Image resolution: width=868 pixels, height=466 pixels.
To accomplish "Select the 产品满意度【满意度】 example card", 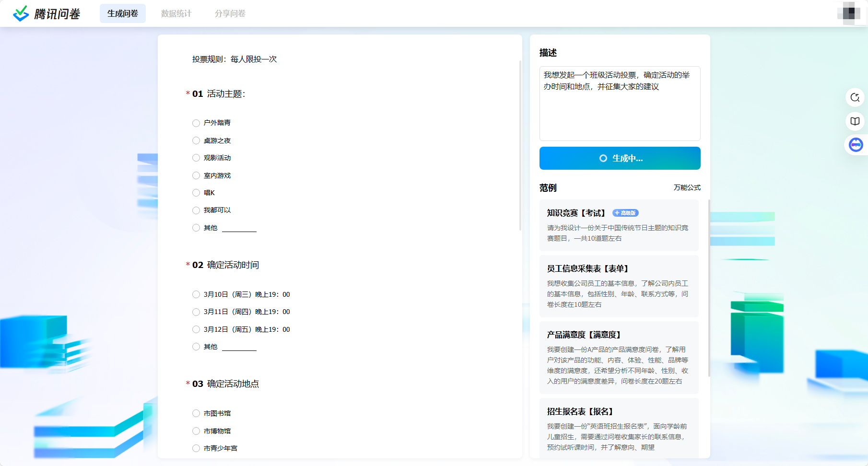I will [619, 357].
